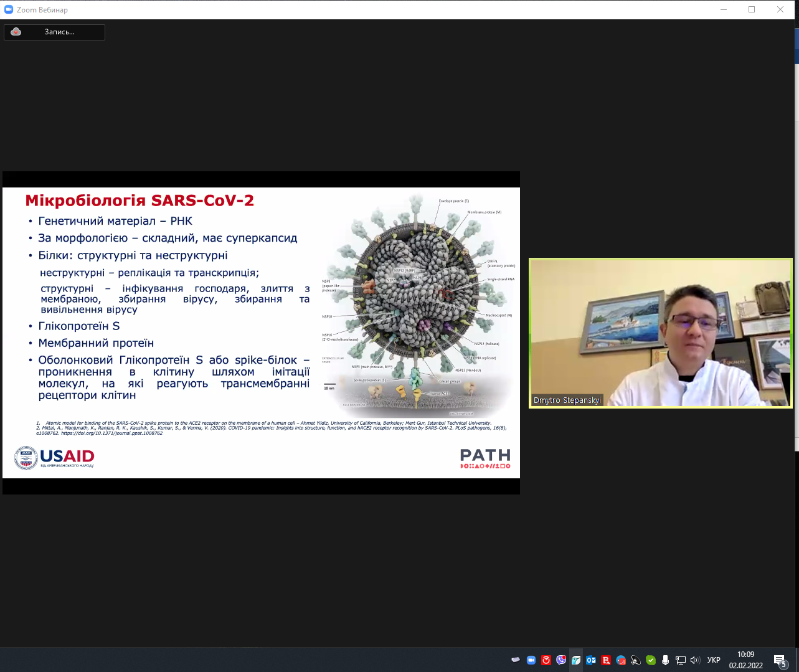This screenshot has width=799, height=672.
Task: Click the Zoom logo in title bar
Action: coord(9,9)
